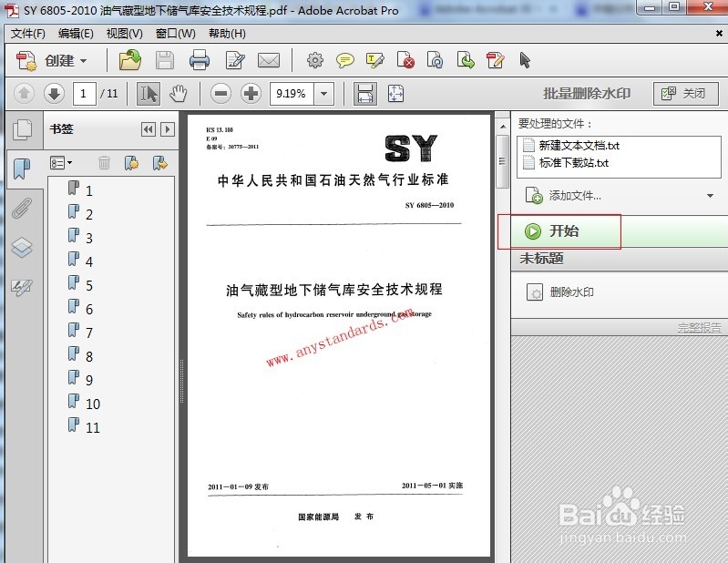728x563 pixels.
Task: Select the arrow pointer tool
Action: pyautogui.click(x=525, y=60)
